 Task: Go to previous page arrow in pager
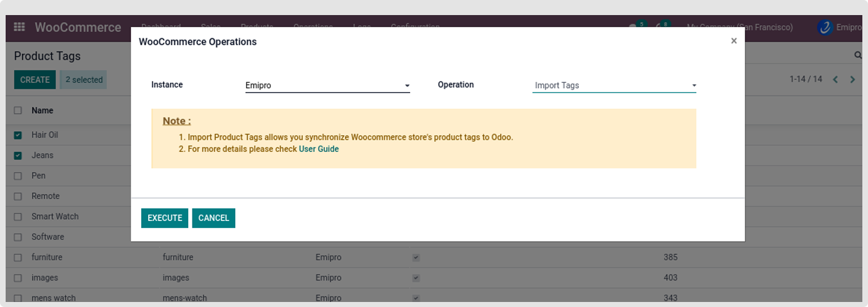(835, 79)
